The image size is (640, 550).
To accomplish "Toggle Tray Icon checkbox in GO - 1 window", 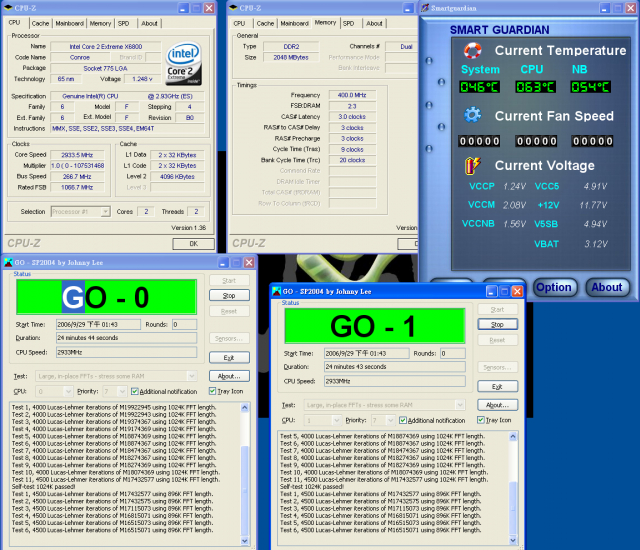I will click(480, 420).
